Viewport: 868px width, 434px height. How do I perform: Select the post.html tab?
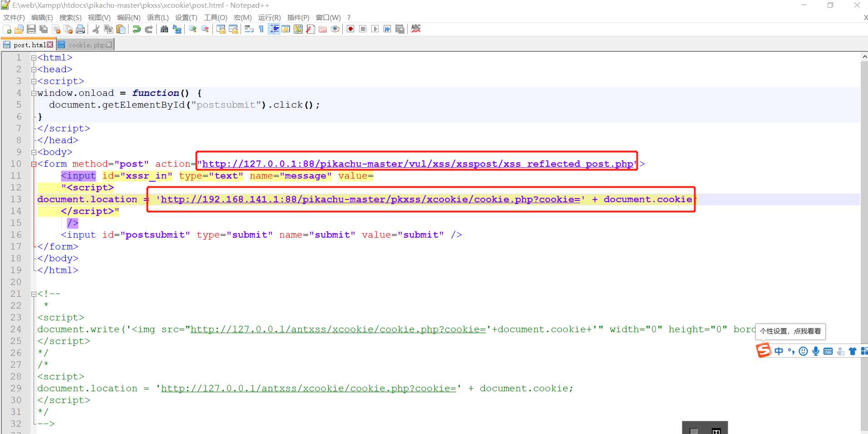coord(28,45)
